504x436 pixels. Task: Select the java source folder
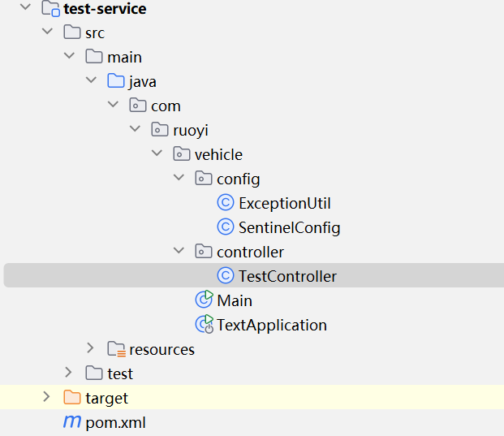click(x=142, y=81)
